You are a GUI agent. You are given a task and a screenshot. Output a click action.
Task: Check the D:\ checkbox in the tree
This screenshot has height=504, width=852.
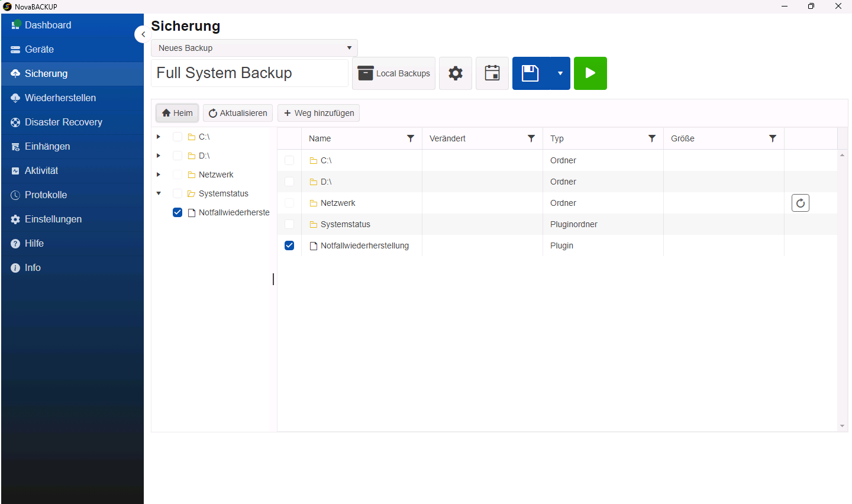177,156
